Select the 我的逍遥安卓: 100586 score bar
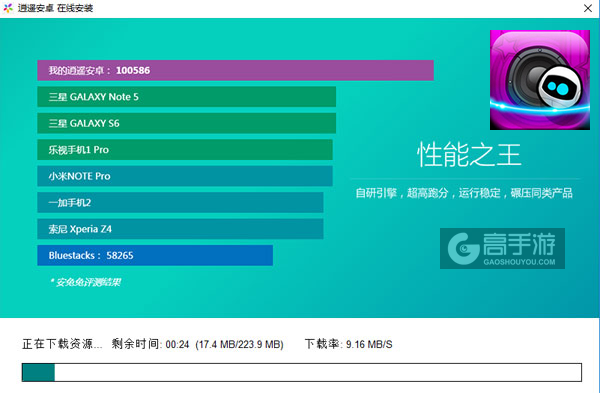The image size is (600, 393). point(235,70)
